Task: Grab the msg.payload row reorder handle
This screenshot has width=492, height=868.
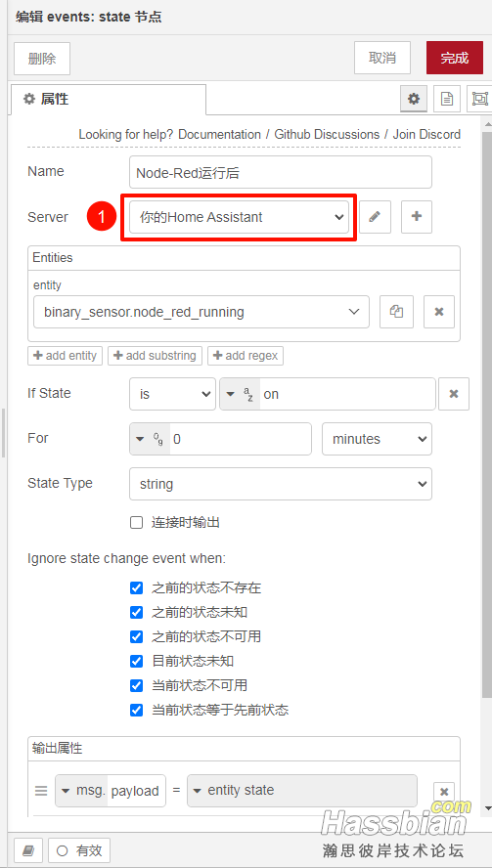Action: (41, 791)
